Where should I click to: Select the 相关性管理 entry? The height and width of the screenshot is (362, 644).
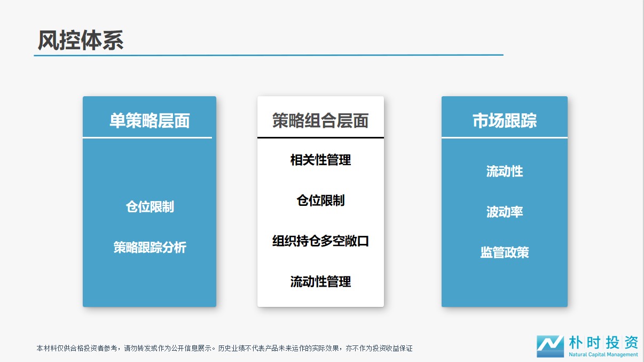pos(320,160)
